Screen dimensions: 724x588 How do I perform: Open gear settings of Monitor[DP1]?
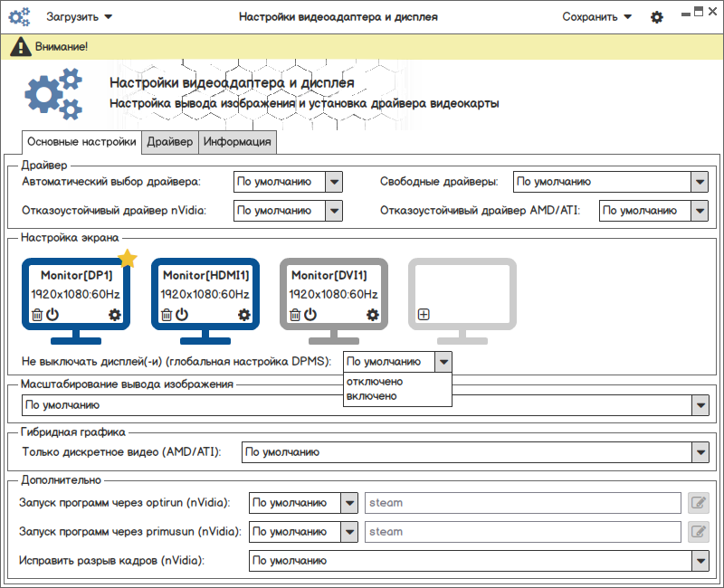pyautogui.click(x=115, y=315)
